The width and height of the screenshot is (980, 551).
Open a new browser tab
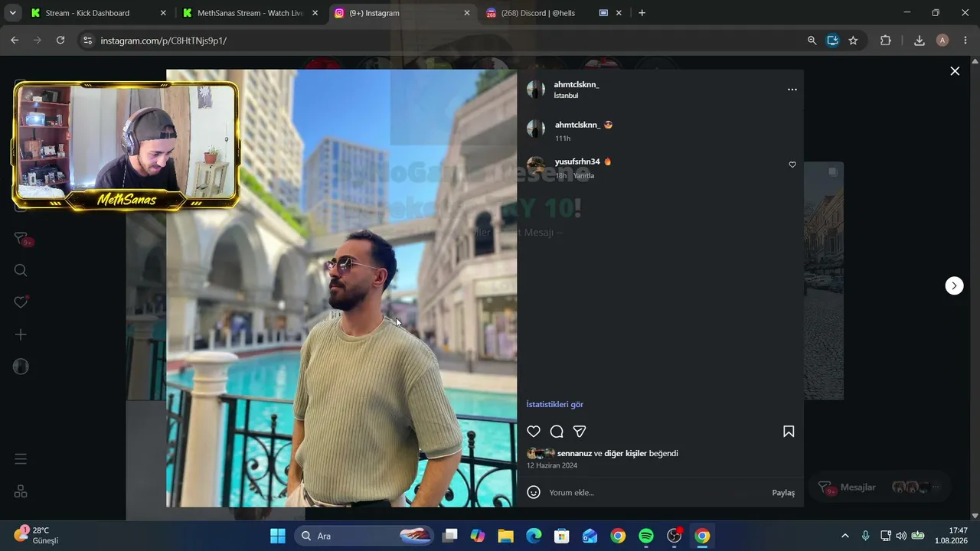point(642,13)
